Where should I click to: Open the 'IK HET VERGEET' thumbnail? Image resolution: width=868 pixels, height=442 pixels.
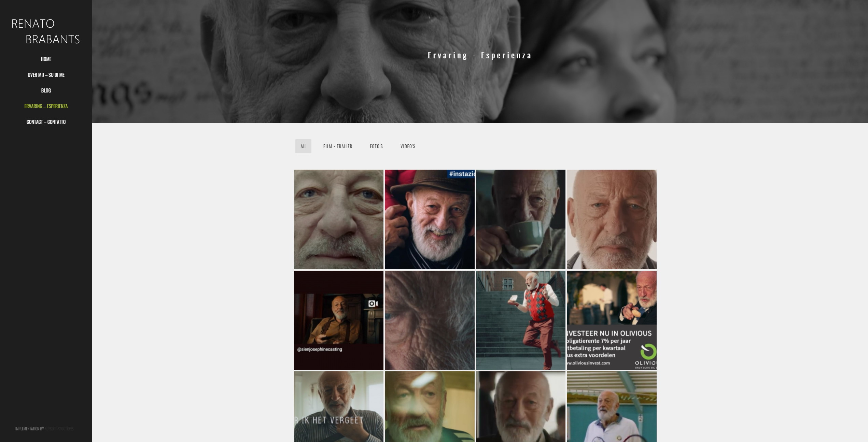pyautogui.click(x=339, y=407)
